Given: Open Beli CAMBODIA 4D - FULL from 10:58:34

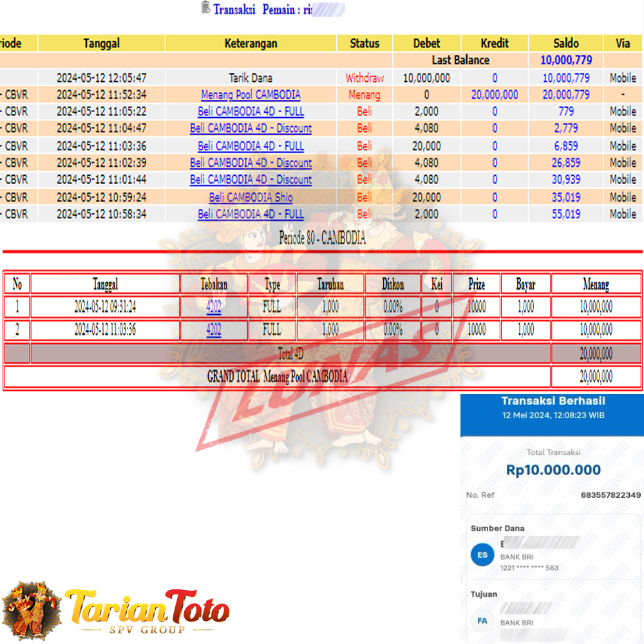Looking at the screenshot, I should click(251, 214).
